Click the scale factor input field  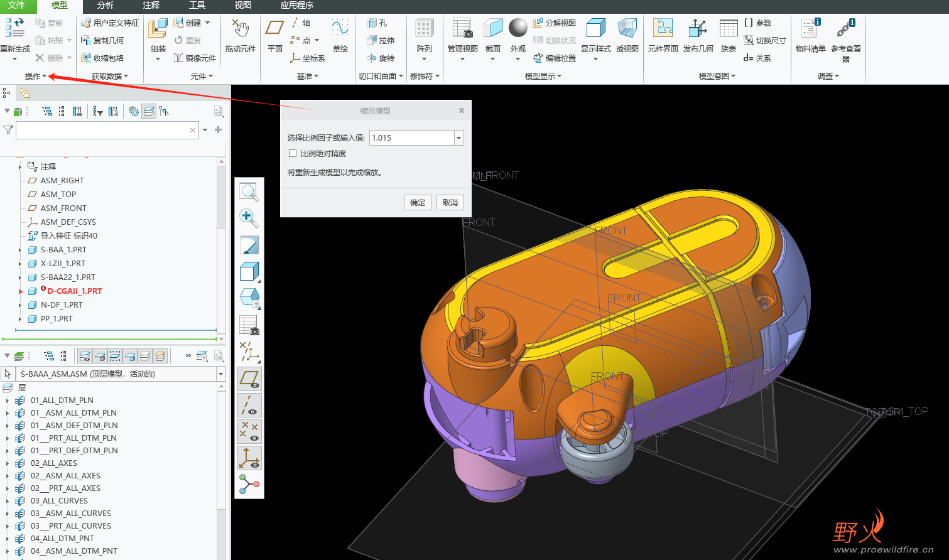click(x=412, y=137)
